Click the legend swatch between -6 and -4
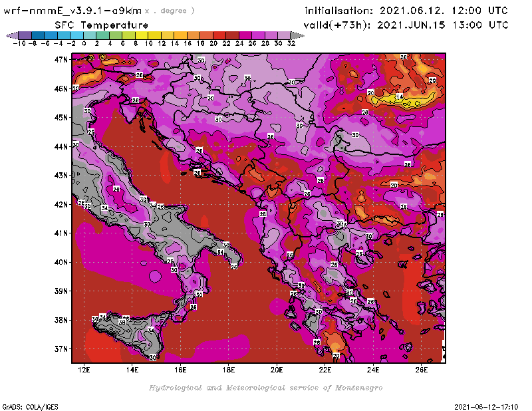Viewport: 532px width, 411px height. pos(51,35)
